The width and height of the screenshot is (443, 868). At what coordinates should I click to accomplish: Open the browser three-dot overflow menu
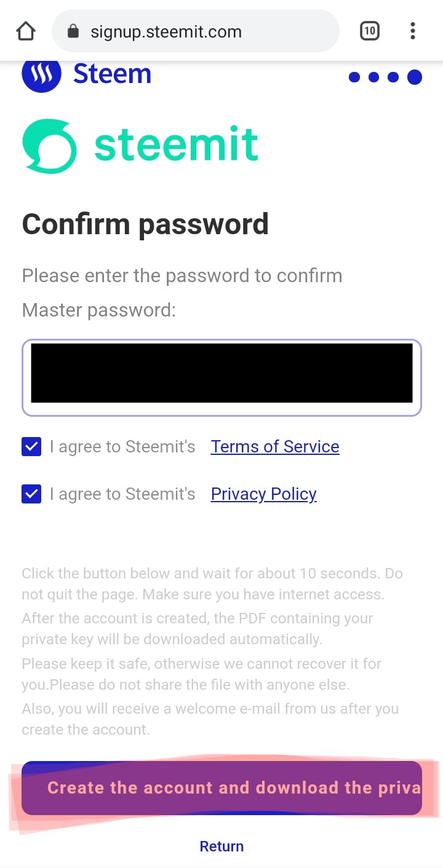(x=412, y=31)
